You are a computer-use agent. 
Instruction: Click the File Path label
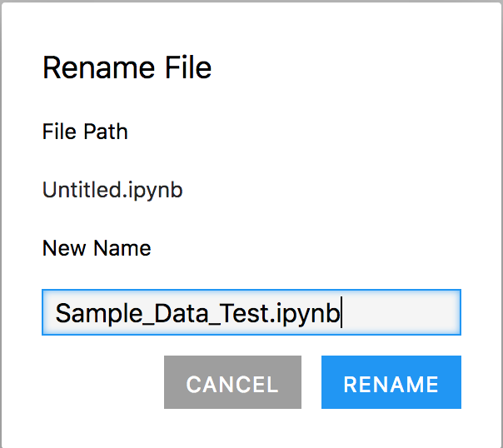click(x=85, y=132)
